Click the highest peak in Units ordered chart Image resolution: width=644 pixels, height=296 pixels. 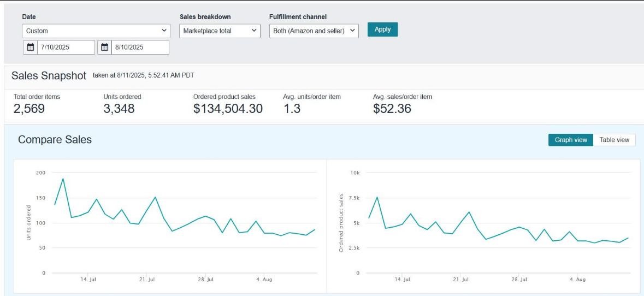[x=63, y=179]
